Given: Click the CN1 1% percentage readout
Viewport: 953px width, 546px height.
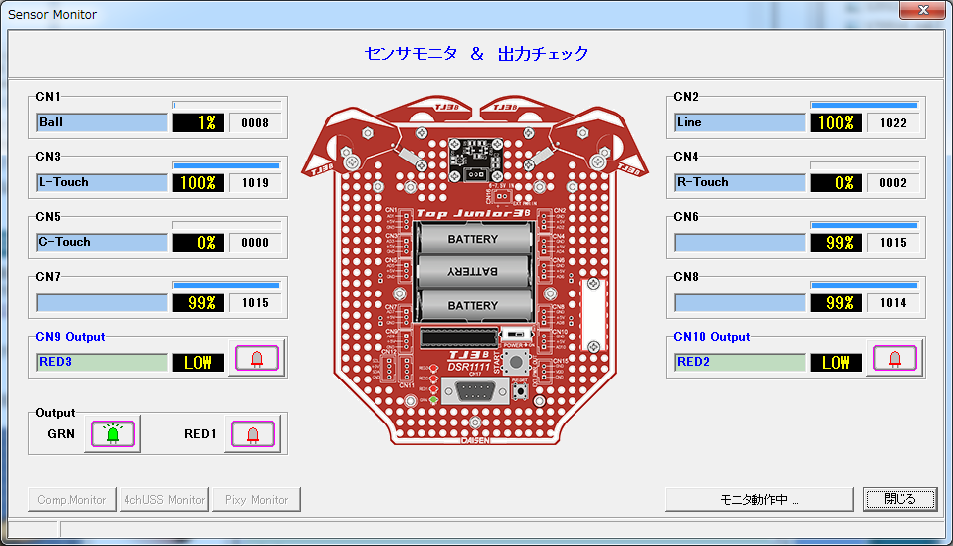Looking at the screenshot, I should pyautogui.click(x=198, y=123).
